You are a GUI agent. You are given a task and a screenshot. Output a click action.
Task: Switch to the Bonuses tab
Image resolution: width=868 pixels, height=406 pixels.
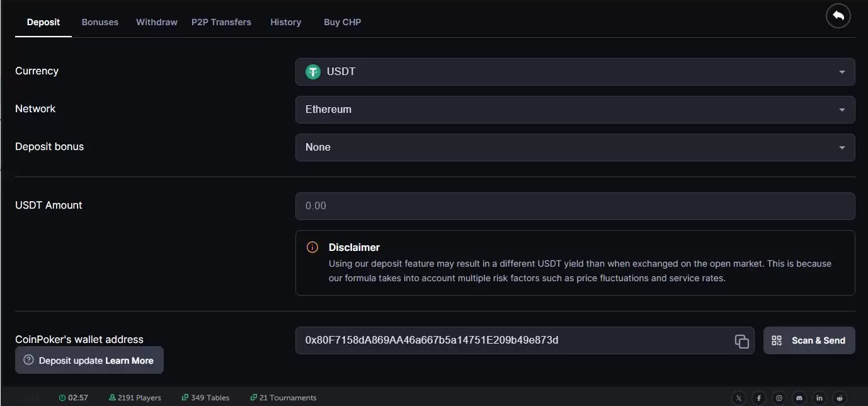coord(100,22)
